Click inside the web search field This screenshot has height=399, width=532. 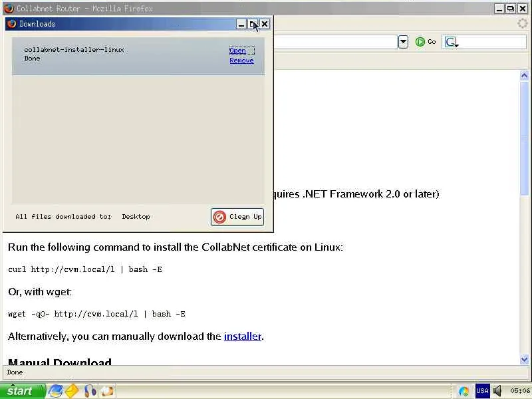[x=492, y=42]
